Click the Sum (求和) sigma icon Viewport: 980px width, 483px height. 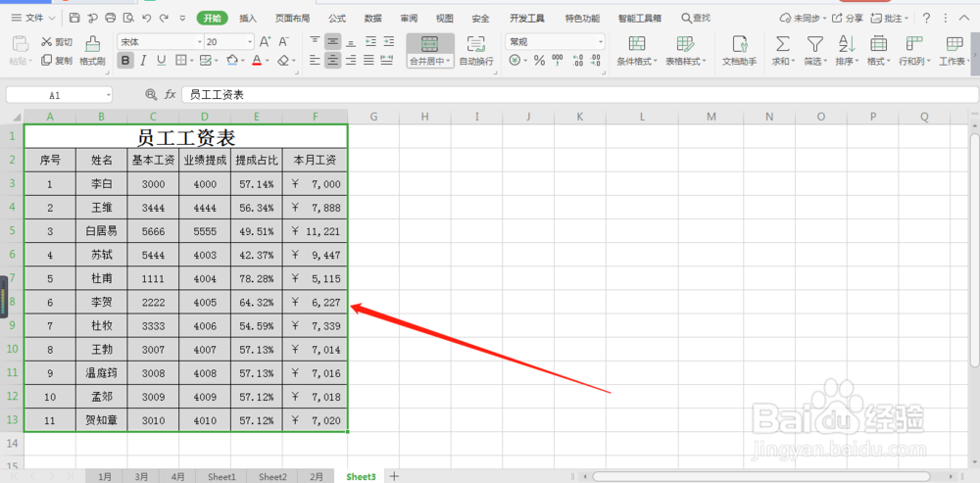[x=782, y=43]
